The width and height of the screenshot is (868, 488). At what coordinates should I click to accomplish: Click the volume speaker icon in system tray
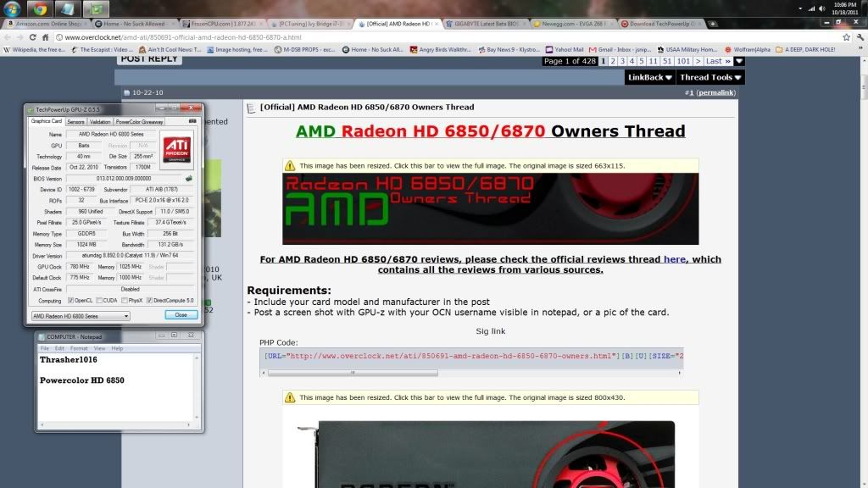point(822,8)
